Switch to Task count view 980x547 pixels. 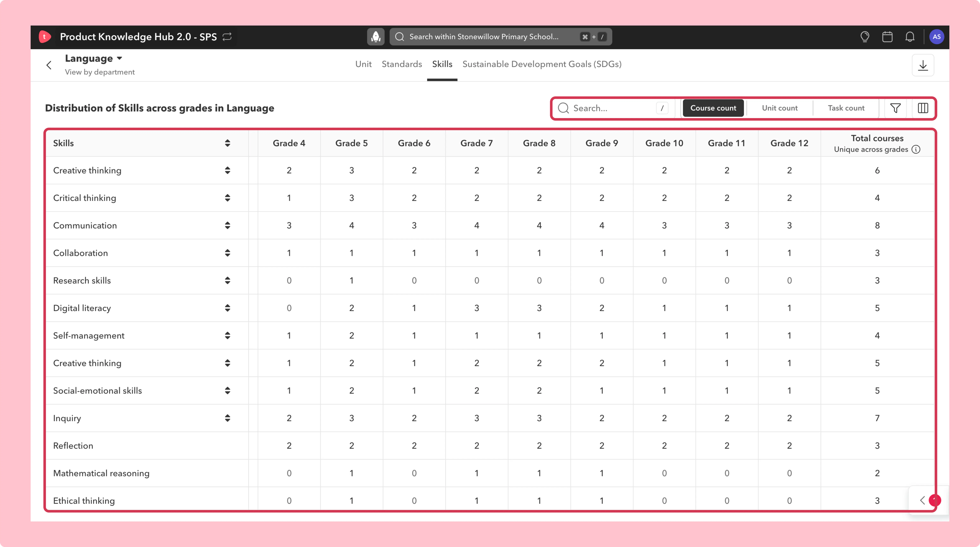846,108
